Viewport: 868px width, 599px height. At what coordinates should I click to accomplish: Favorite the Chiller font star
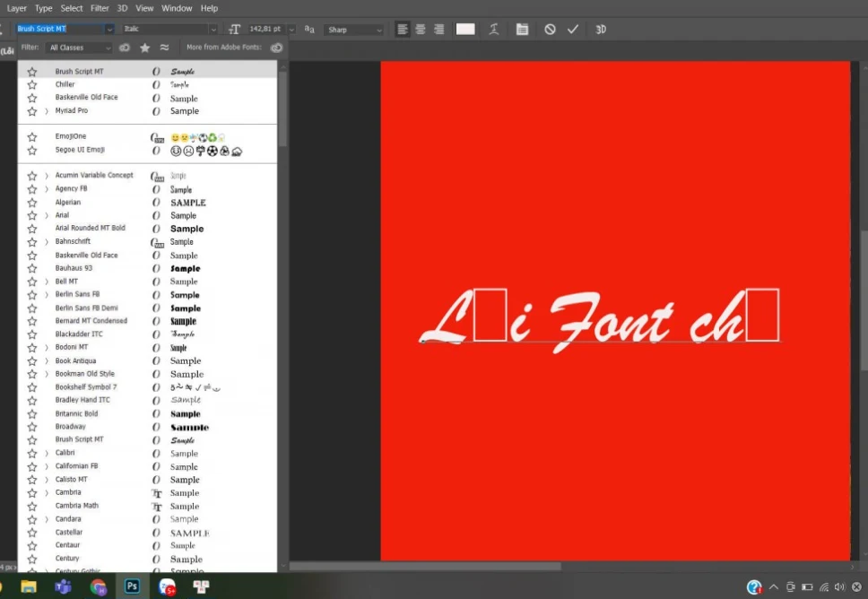pos(32,84)
